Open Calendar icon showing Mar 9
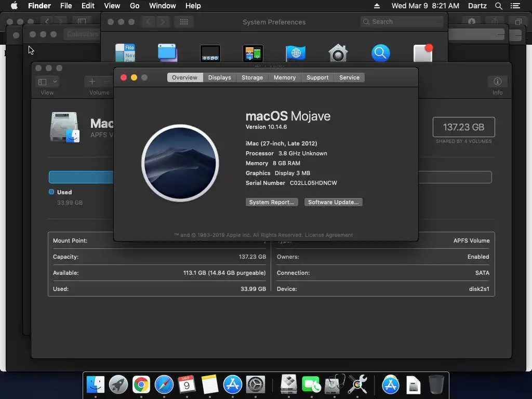532x399 pixels. point(187,384)
